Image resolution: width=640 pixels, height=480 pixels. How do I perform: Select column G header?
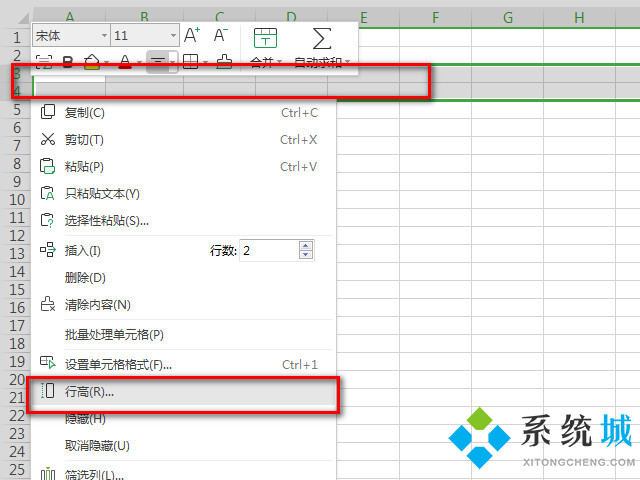pos(508,18)
